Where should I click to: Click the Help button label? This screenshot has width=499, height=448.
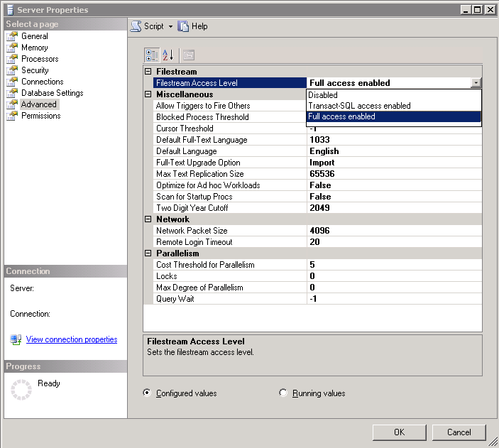point(199,26)
